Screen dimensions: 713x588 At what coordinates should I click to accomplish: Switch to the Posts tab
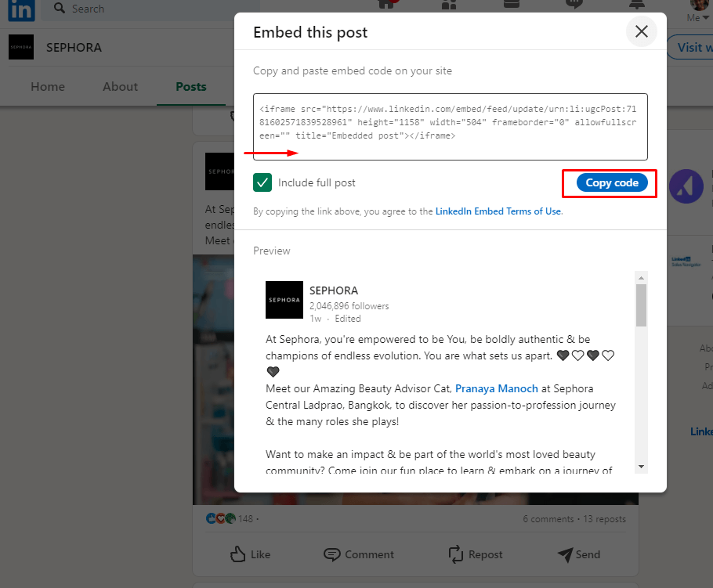click(x=191, y=87)
